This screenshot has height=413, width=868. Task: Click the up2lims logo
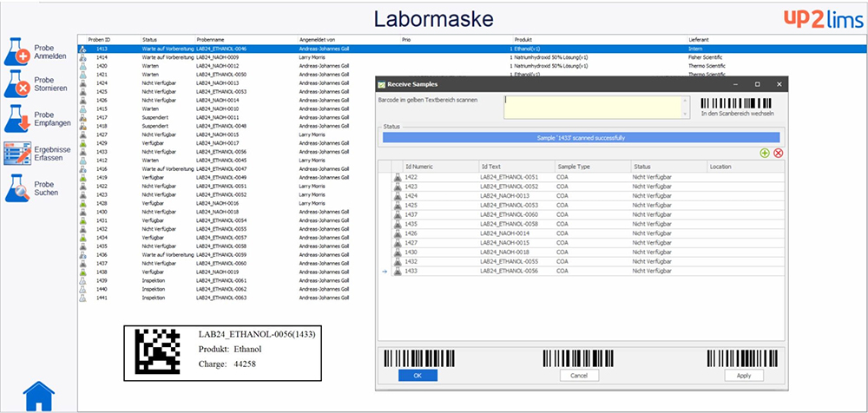click(x=823, y=19)
